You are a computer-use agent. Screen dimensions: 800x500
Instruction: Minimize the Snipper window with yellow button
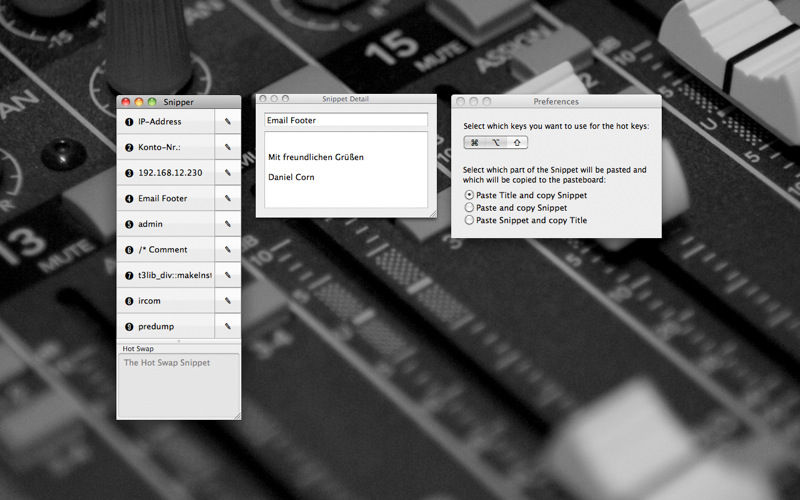click(x=139, y=102)
